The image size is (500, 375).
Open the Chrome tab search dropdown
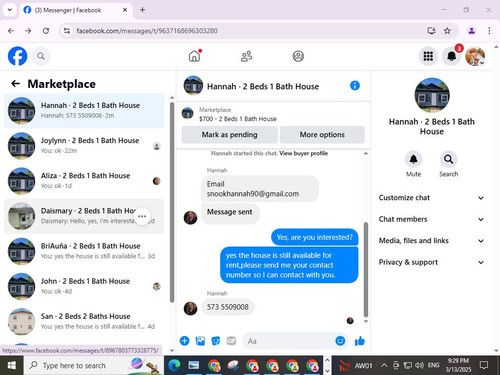10,10
